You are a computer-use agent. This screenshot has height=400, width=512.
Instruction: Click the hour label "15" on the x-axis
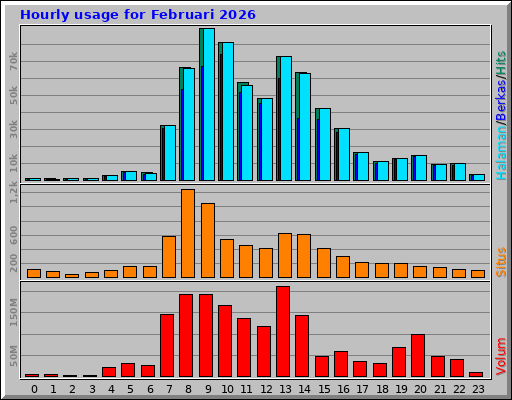click(x=324, y=389)
